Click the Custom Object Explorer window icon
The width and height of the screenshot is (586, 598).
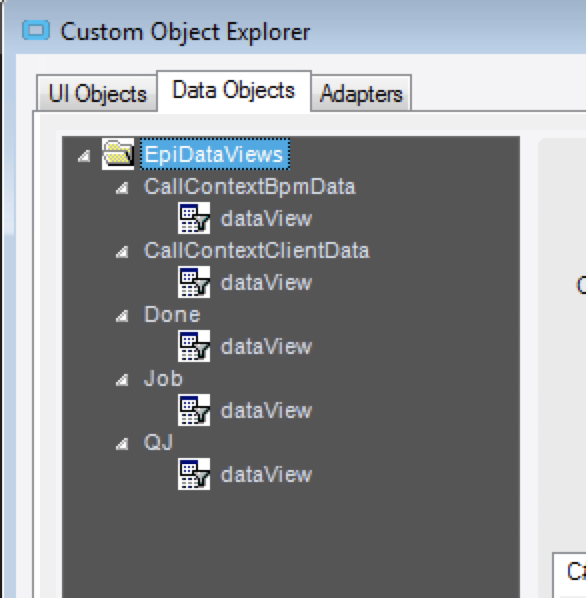(36, 31)
